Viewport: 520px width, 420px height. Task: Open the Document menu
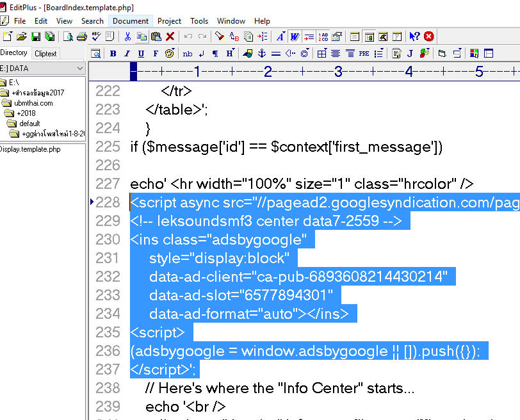tap(130, 21)
